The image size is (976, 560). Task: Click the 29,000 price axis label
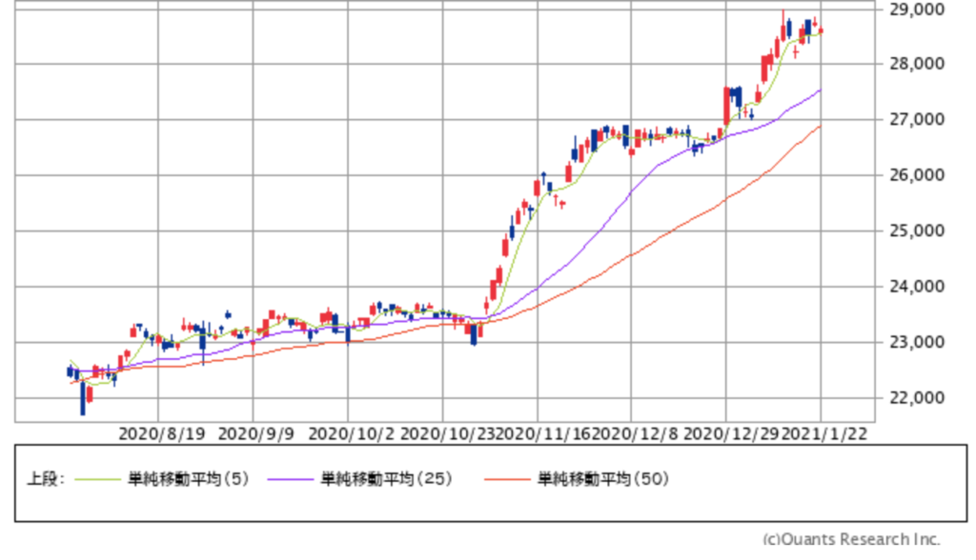coord(917,10)
